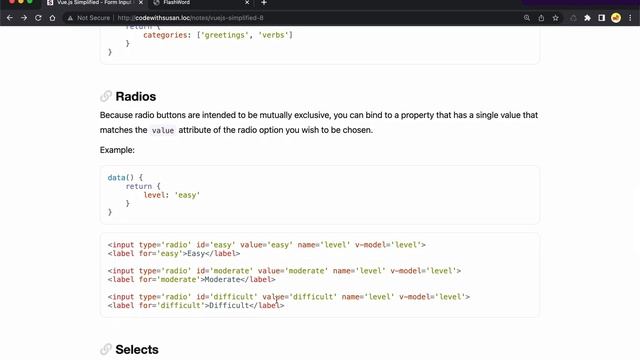
Task: Click the Selects section heading
Action: coord(137,350)
